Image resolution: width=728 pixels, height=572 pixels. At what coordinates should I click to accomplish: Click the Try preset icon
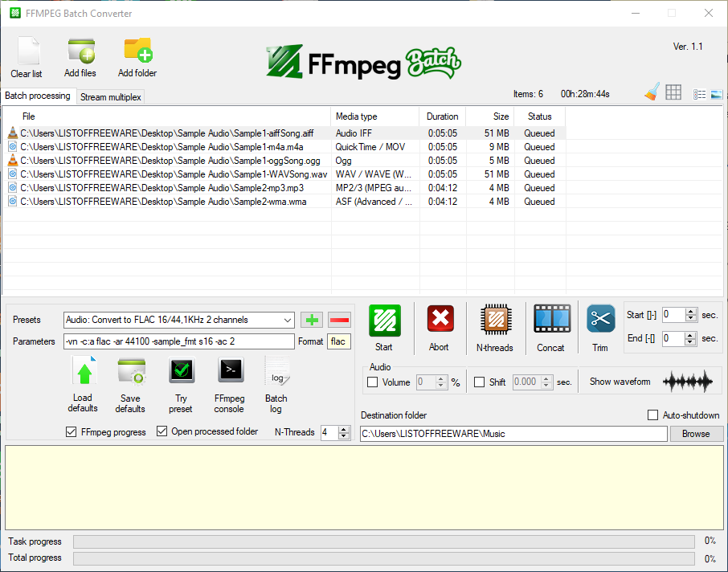pyautogui.click(x=182, y=370)
